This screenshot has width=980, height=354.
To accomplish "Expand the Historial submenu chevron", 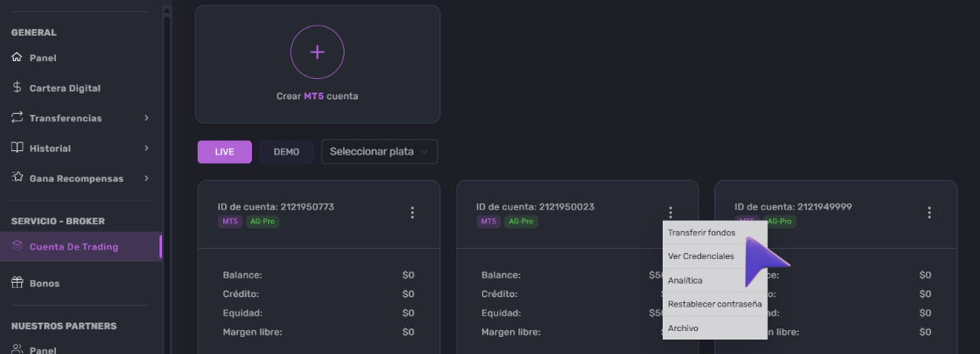I will 146,148.
